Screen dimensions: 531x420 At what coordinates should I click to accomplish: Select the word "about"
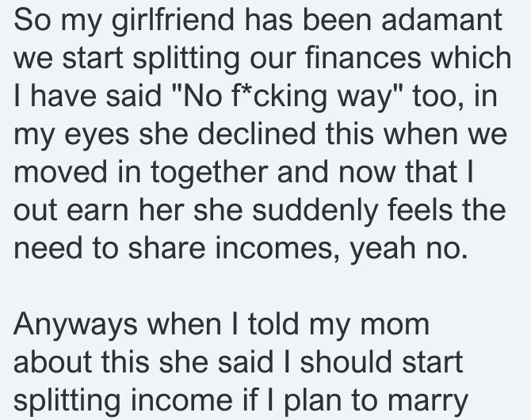pyautogui.click(x=52, y=362)
